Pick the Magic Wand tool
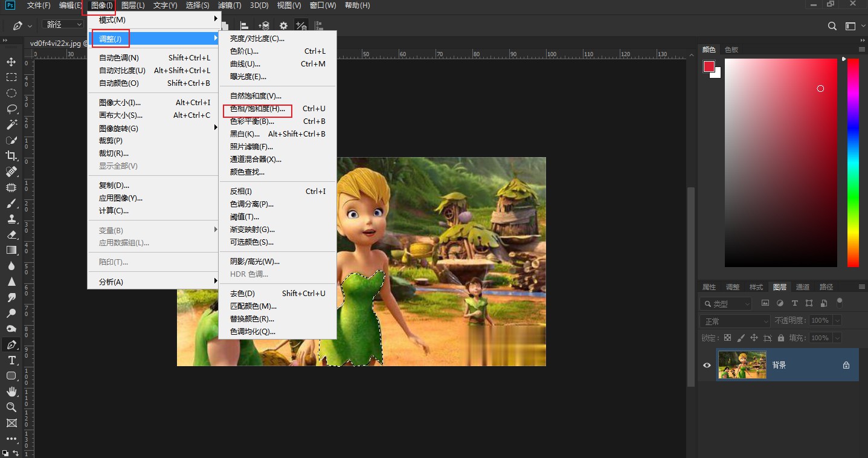 click(x=11, y=124)
